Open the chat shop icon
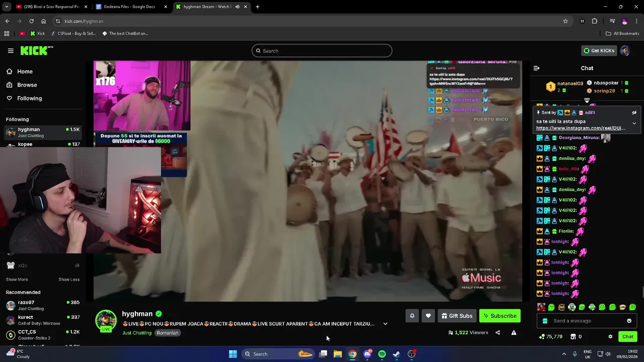The image size is (644, 362). click(x=573, y=336)
